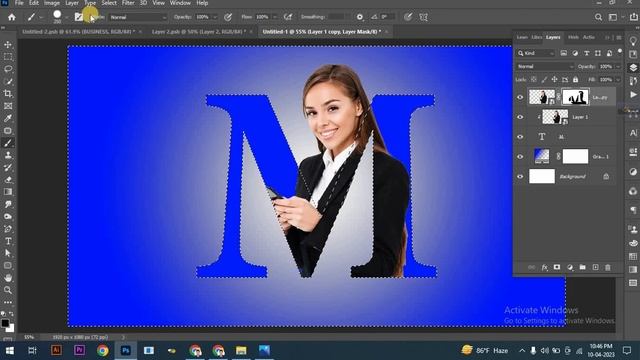Hide the Gradient Fill 1 layer
Viewport: 640px width, 360px height.
tap(520, 156)
